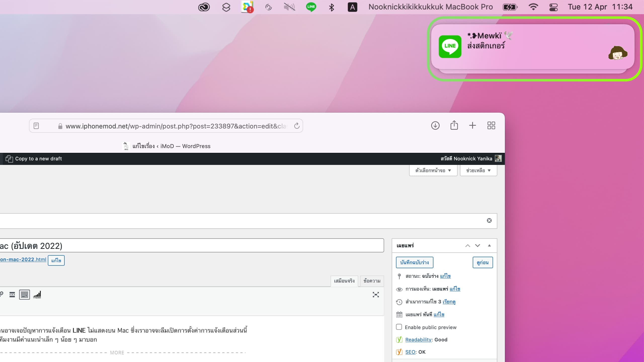
Task: Reload the page via address bar icon
Action: (297, 126)
